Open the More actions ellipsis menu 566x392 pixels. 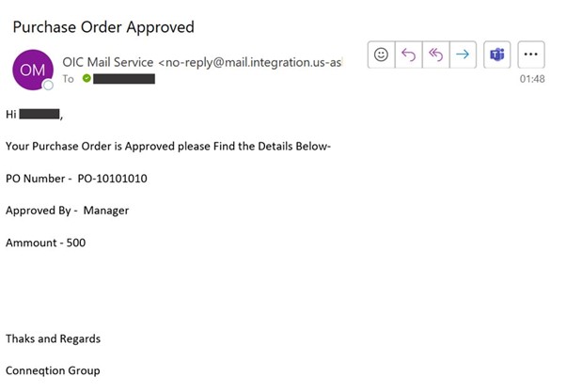click(x=531, y=55)
